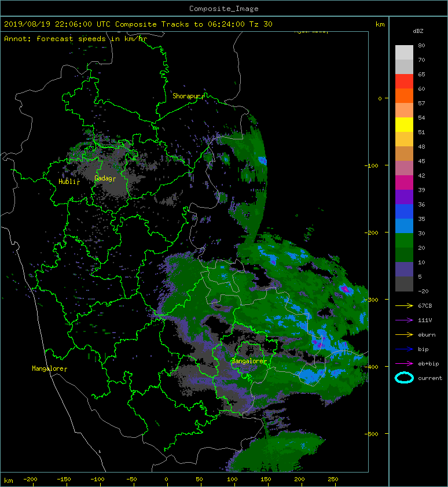The height and width of the screenshot is (487, 448).
Task: Pick the mauve 45 dBZ swatch
Action: pyautogui.click(x=404, y=168)
